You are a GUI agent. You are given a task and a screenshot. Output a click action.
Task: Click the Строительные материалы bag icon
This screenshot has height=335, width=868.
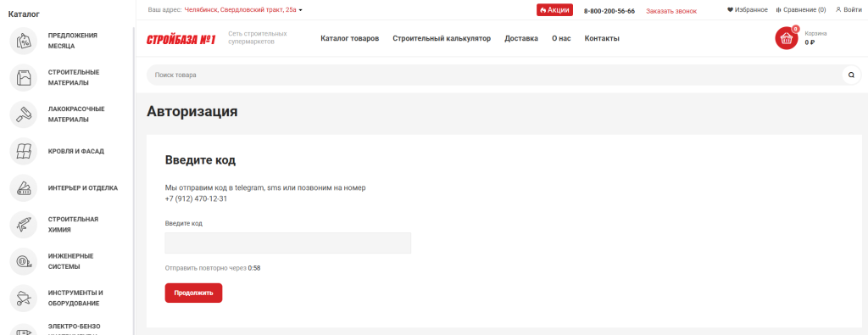click(23, 78)
